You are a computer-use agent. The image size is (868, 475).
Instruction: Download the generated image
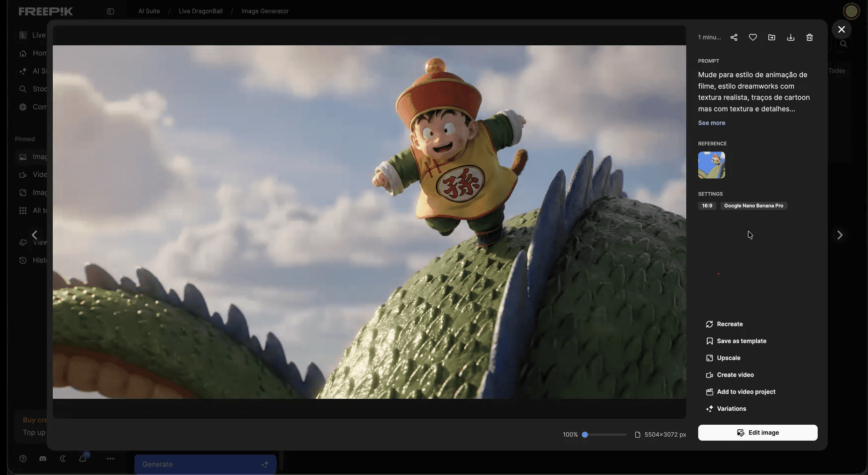coord(790,37)
